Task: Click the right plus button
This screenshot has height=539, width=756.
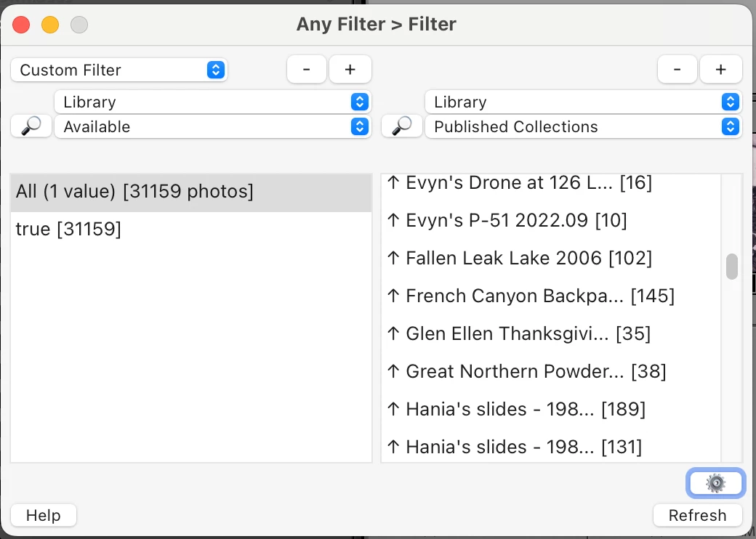Action: (721, 70)
